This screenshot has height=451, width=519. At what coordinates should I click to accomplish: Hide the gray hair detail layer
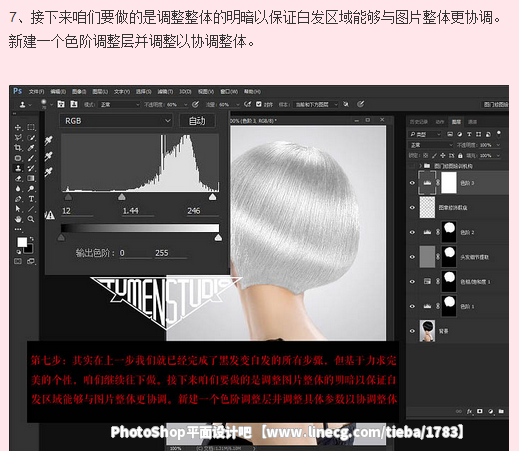coord(412,257)
